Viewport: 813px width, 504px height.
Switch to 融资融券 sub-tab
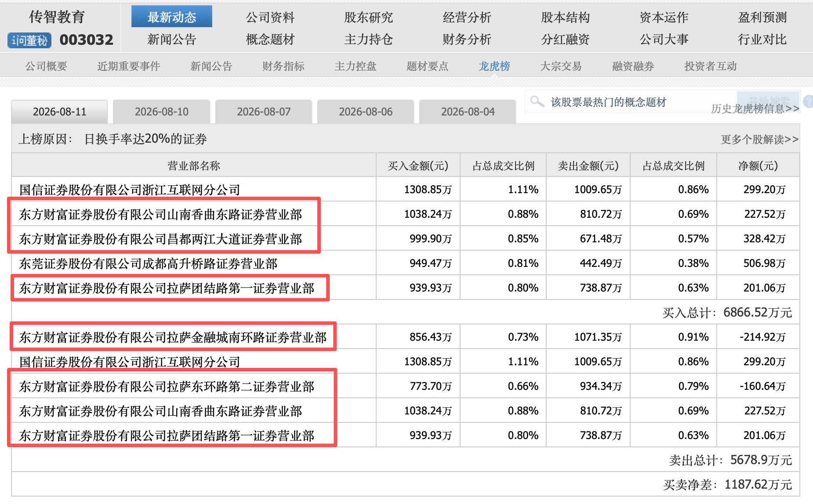click(x=633, y=66)
